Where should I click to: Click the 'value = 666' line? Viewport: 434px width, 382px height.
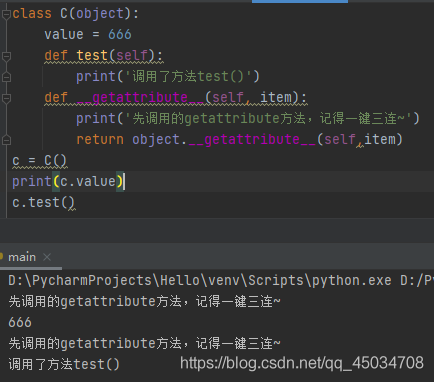click(x=88, y=35)
